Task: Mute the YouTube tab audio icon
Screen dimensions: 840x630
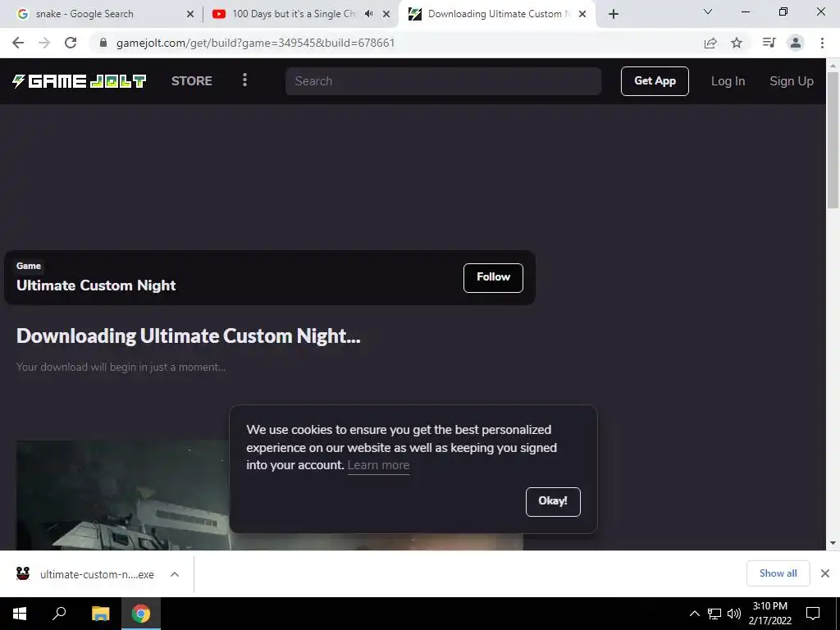Action: click(x=368, y=14)
